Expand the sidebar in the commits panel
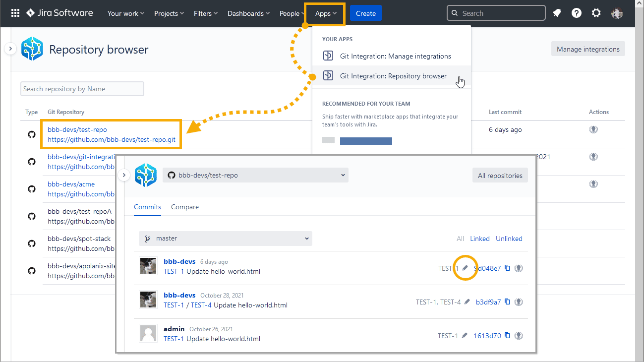The width and height of the screenshot is (644, 362). click(124, 175)
